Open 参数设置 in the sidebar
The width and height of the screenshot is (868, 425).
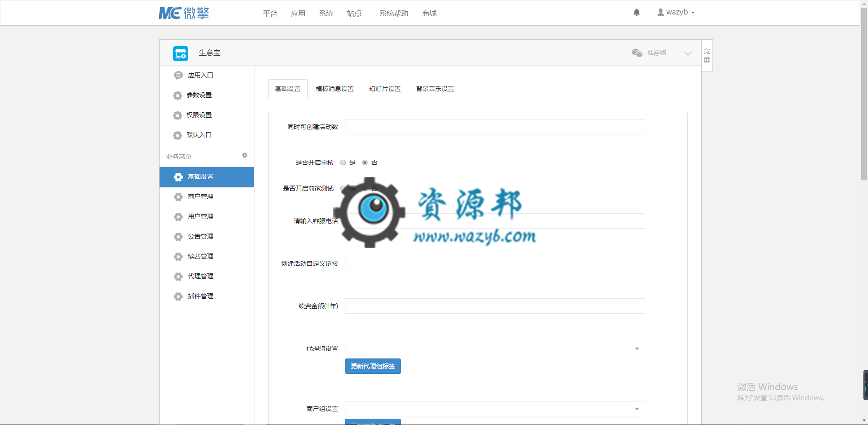(199, 96)
